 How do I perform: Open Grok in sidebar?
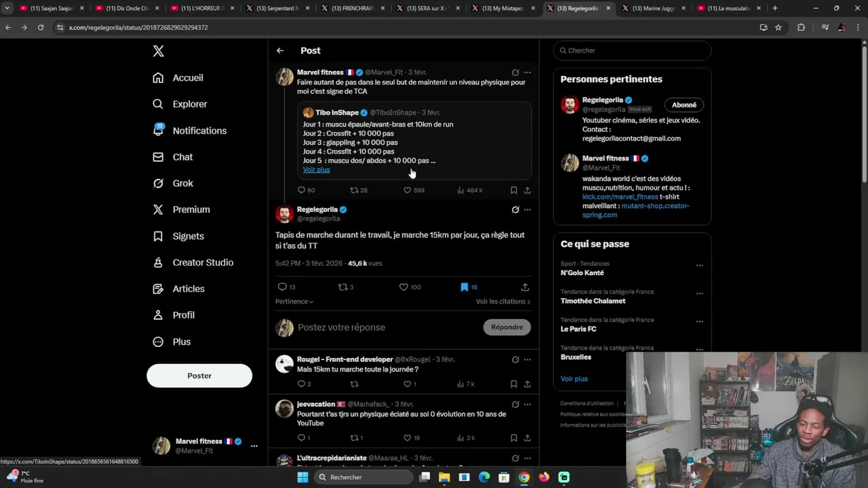(x=173, y=184)
